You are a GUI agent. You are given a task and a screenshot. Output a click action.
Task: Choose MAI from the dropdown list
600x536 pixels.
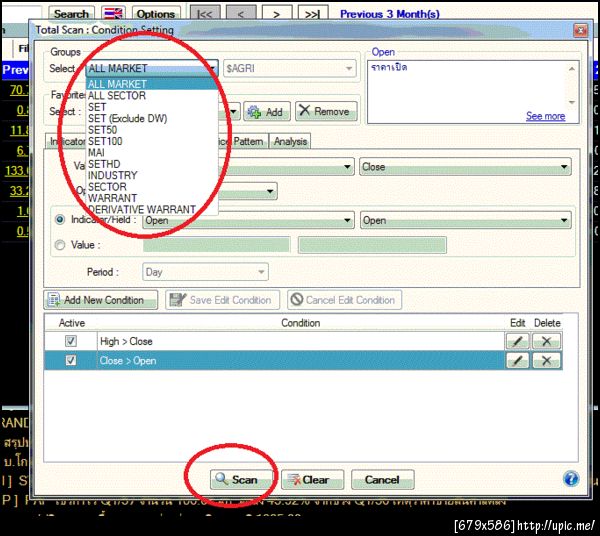pos(152,153)
